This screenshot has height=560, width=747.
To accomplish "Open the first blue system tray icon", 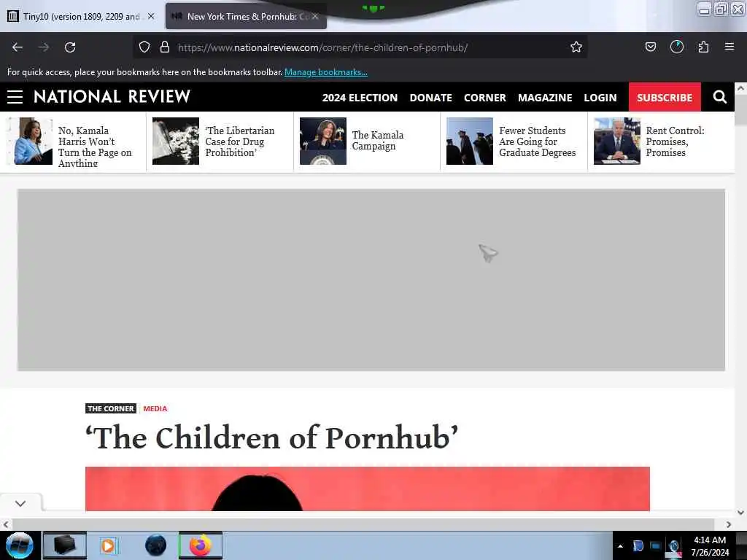I will click(x=638, y=545).
